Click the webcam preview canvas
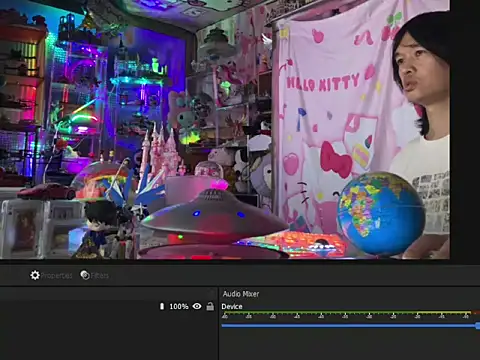480x360 pixels. coord(225,129)
